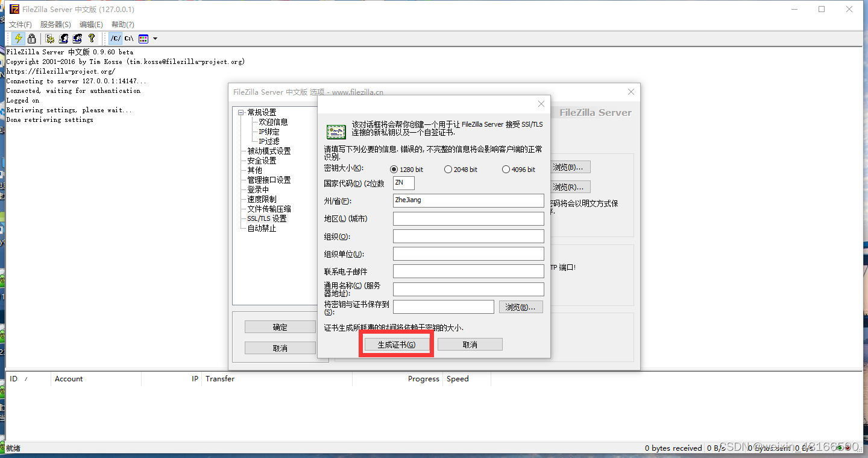Select the /C/ path display icon
Viewport: 868px width, 458px height.
[x=115, y=39]
